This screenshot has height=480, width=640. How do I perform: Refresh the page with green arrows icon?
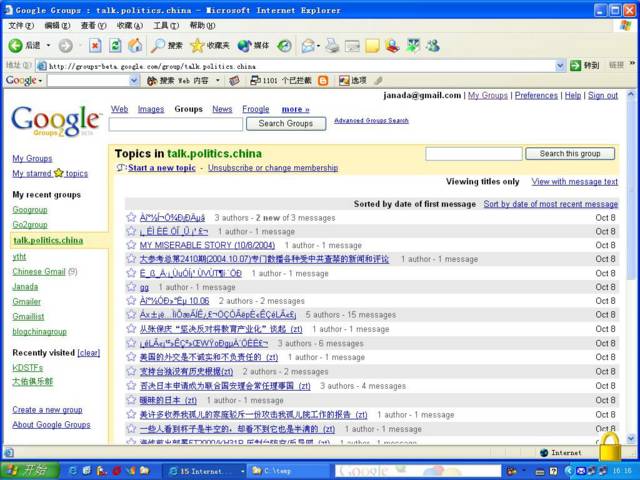[116, 45]
